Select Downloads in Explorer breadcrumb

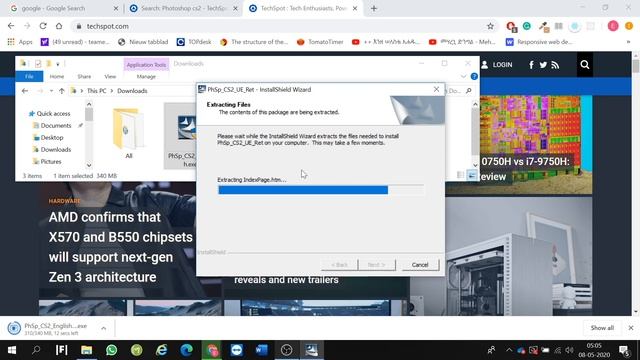[x=132, y=91]
